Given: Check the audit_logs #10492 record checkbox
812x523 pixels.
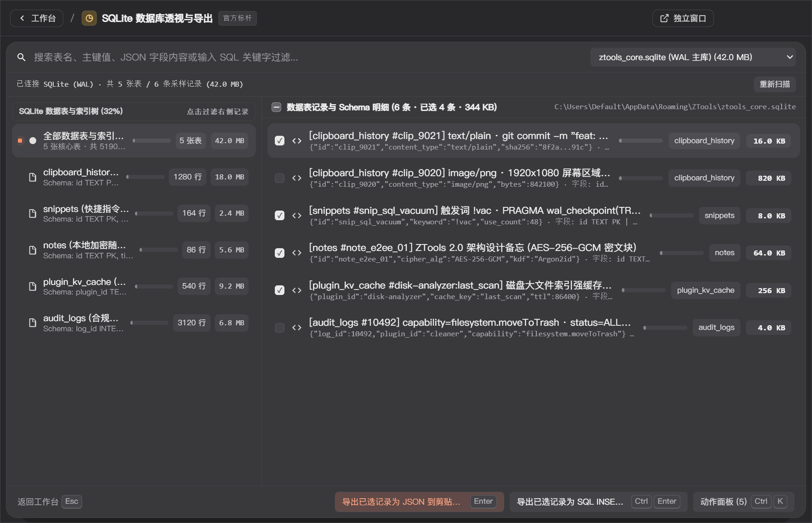Looking at the screenshot, I should pos(279,328).
